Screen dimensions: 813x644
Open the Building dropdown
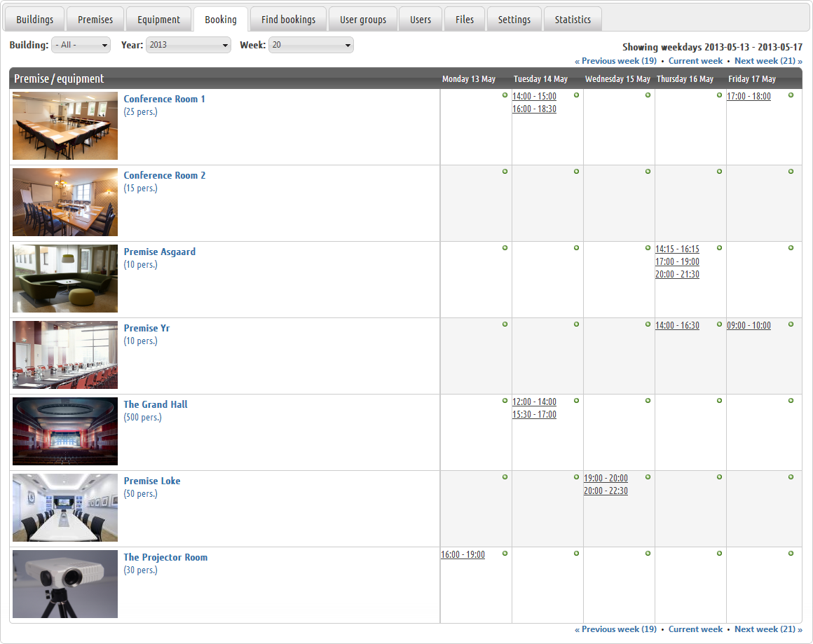[x=81, y=45]
